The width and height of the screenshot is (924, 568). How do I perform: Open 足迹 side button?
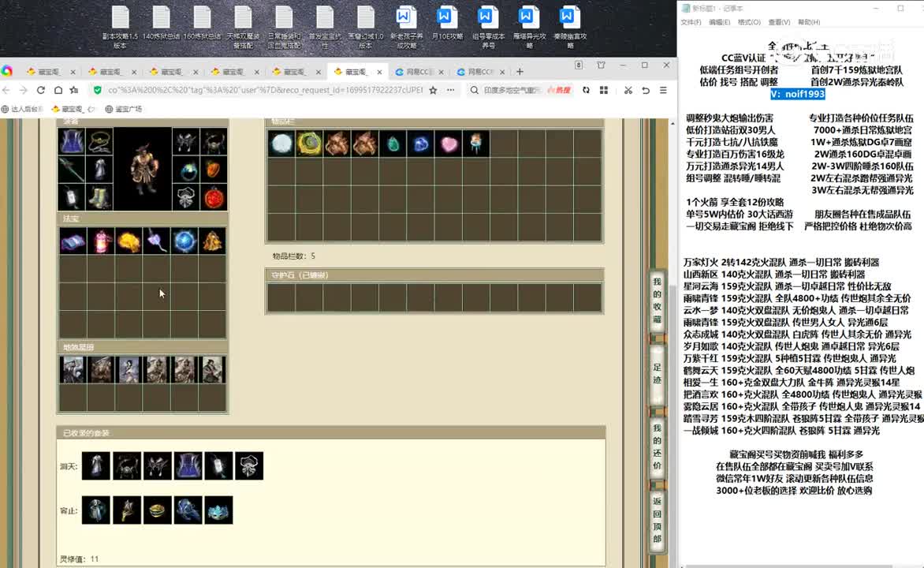(x=657, y=374)
